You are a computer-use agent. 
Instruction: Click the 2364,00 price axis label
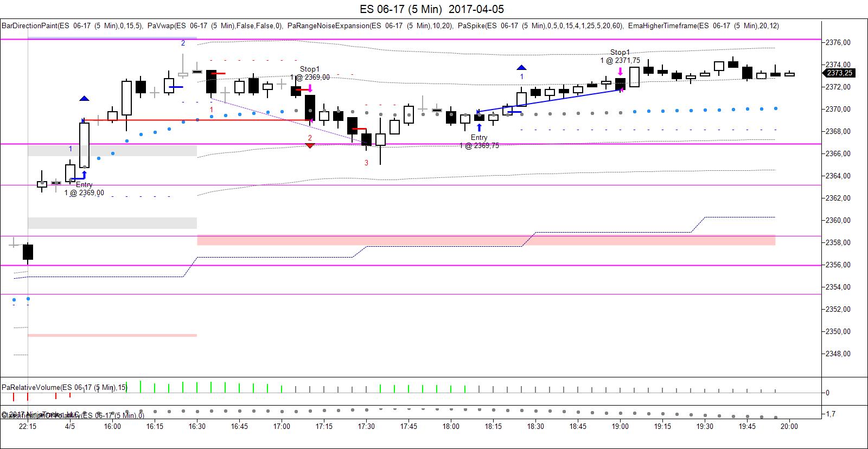(839, 176)
